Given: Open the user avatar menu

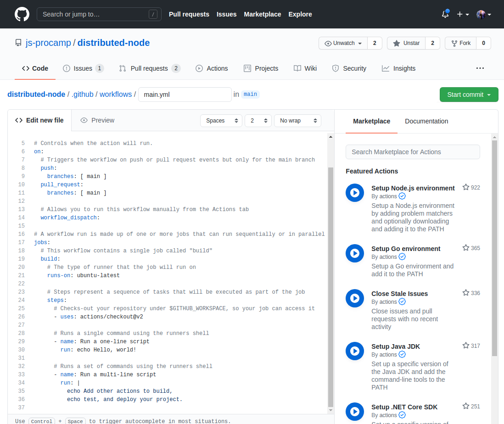Looking at the screenshot, I should [x=484, y=15].
